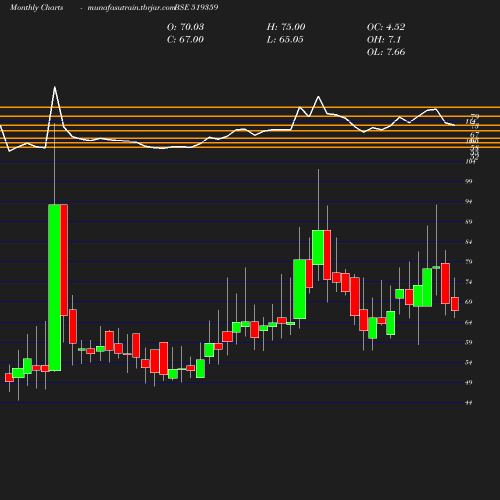Screen dimensions: 500x500
Task: Click the 64 price axis label
Action: 469,322
